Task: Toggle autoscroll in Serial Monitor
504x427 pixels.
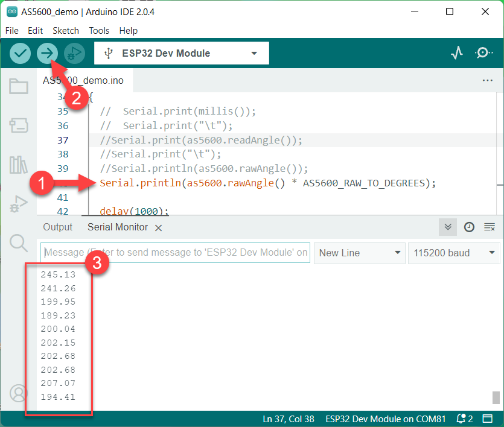Action: 448,227
